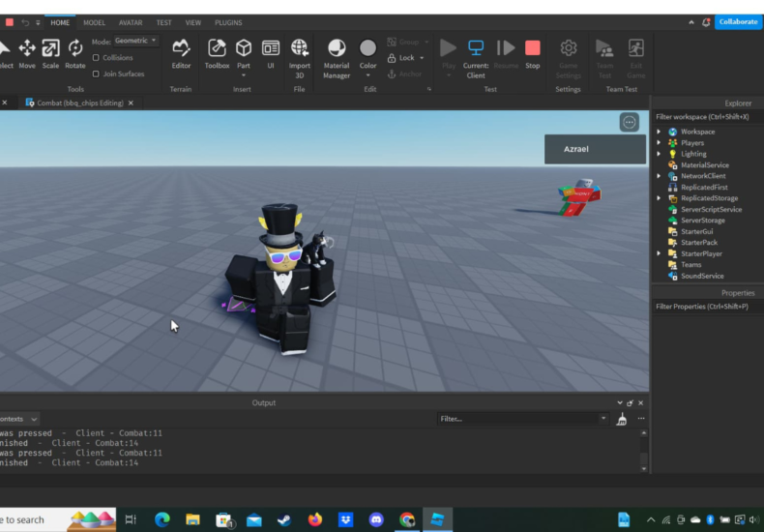Open the Mode Geometric dropdown
Viewport: 764px width, 532px height.
(x=136, y=41)
